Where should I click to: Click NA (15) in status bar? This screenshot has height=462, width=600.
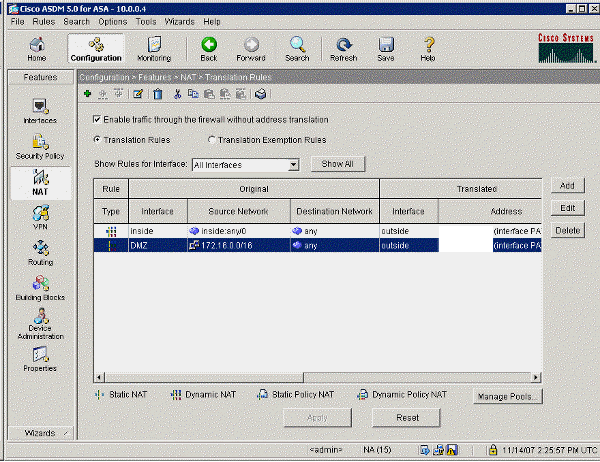tap(377, 450)
